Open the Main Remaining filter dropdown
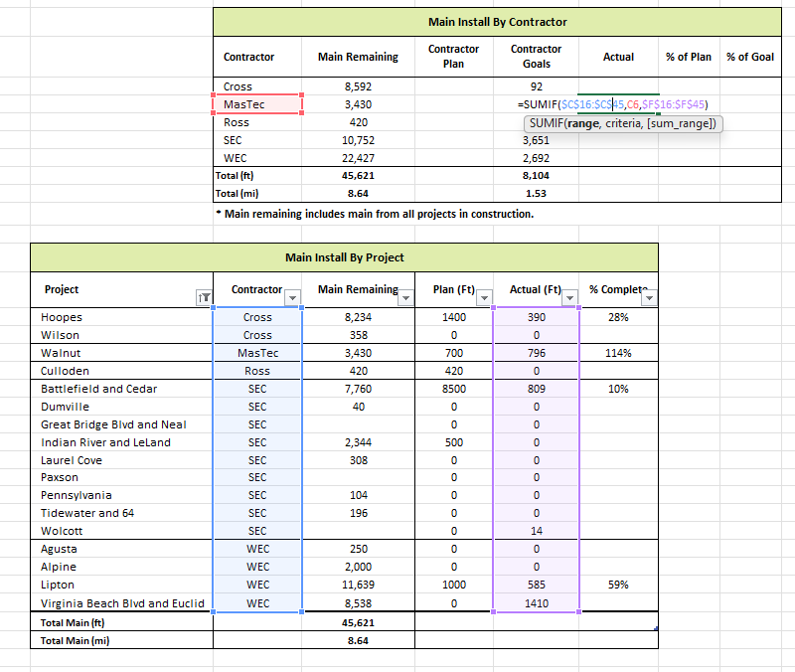The width and height of the screenshot is (795, 672). (x=405, y=297)
